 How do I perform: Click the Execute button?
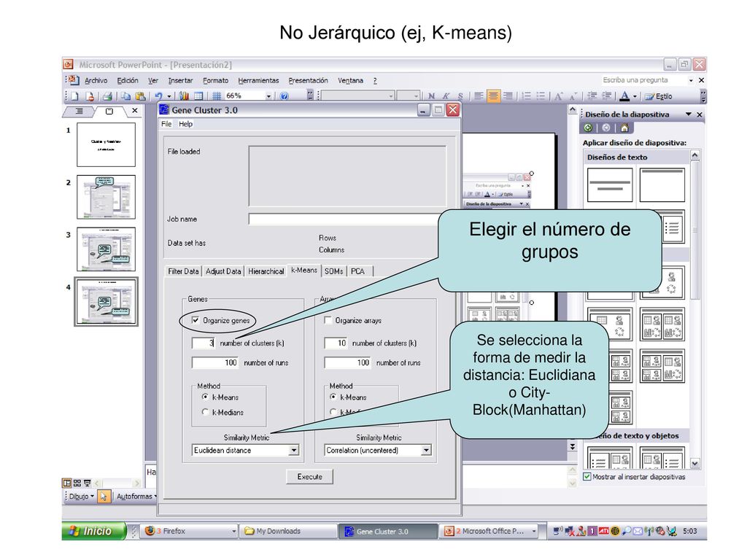click(x=309, y=477)
